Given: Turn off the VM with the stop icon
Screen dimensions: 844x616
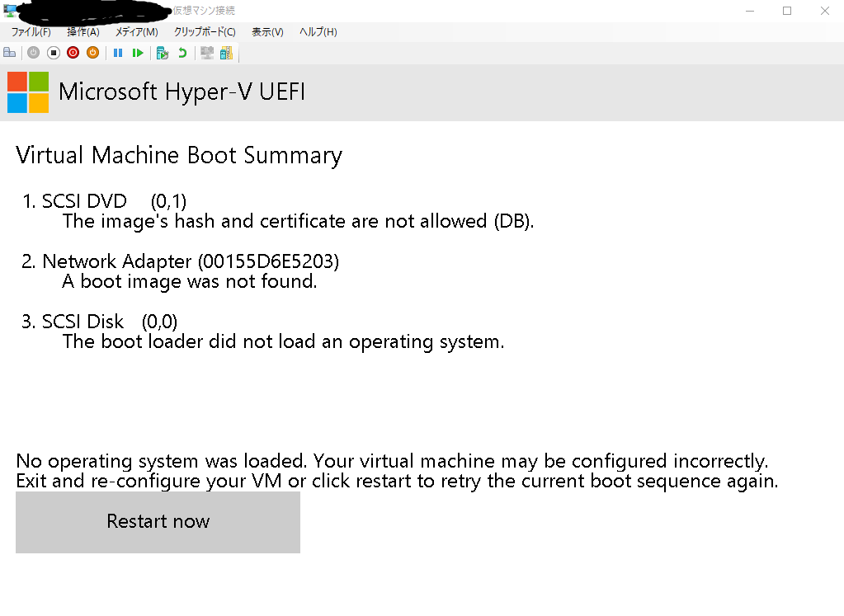Looking at the screenshot, I should [x=54, y=53].
